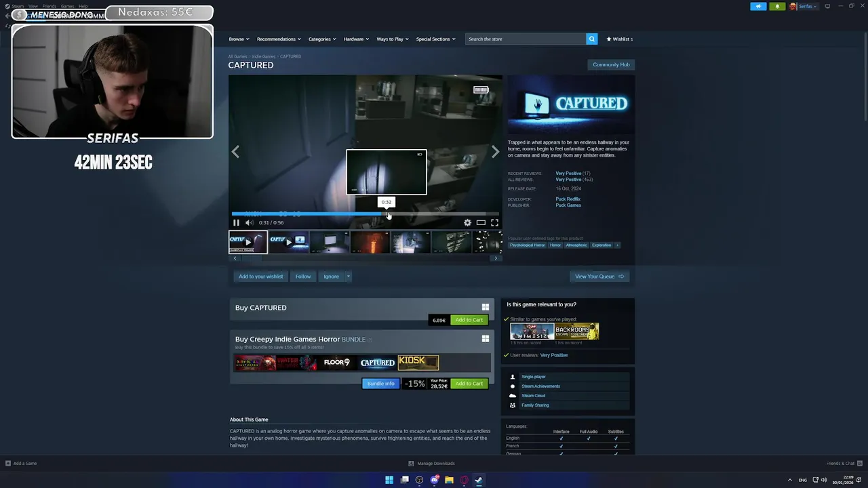
Task: Click the store search magnifier button
Action: tap(591, 39)
